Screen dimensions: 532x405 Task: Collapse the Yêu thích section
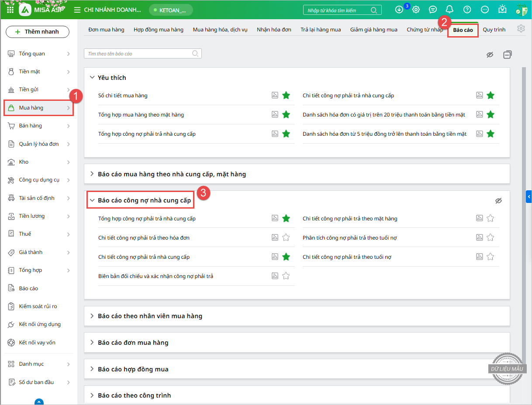click(x=92, y=77)
